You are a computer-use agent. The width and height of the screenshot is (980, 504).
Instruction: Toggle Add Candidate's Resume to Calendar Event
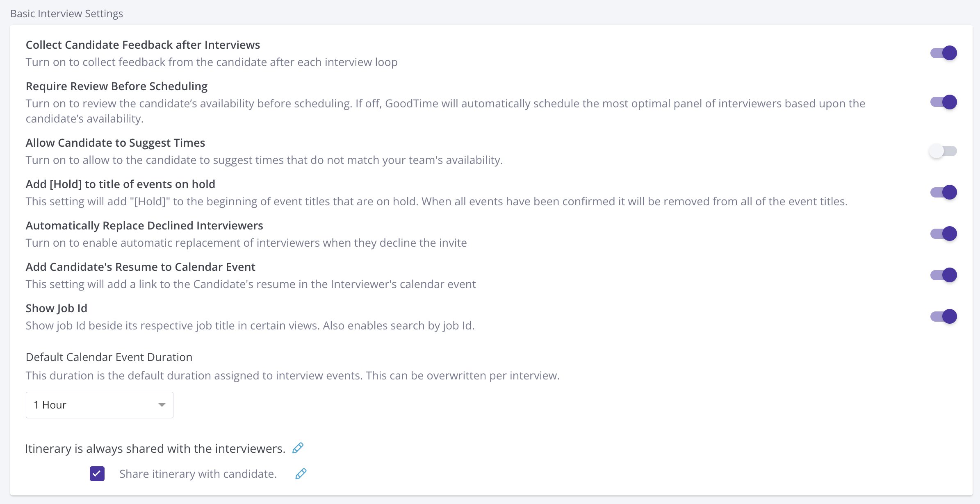944,275
